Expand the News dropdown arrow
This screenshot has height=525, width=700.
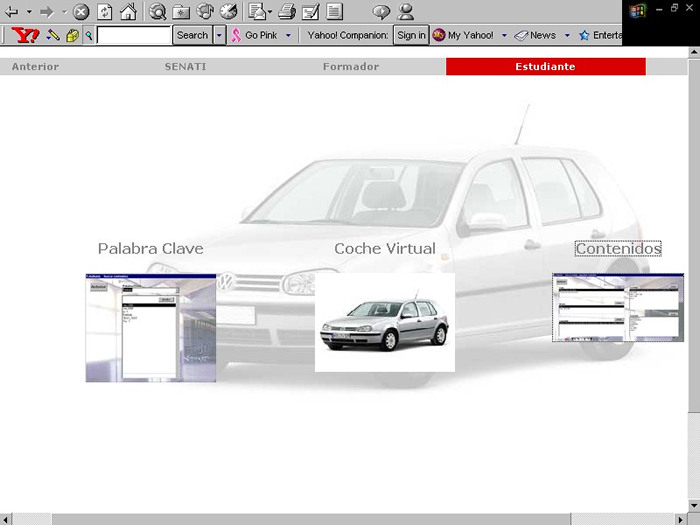point(567,35)
